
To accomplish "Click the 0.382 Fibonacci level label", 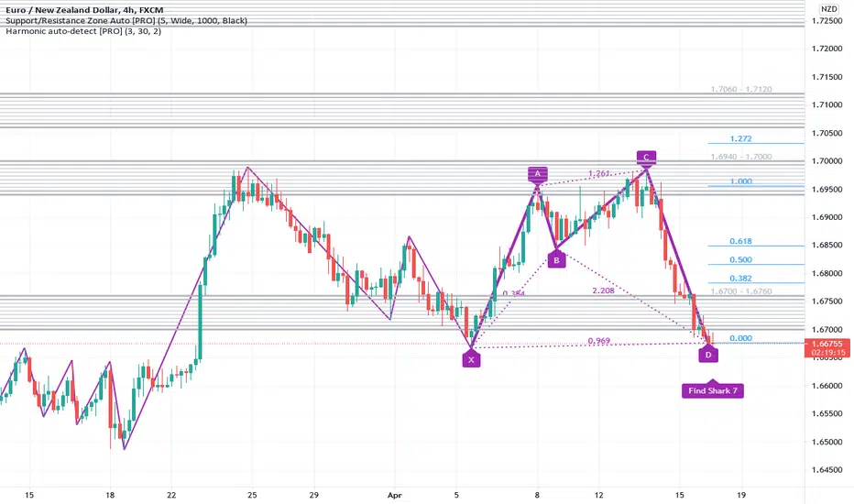I will tap(740, 279).
